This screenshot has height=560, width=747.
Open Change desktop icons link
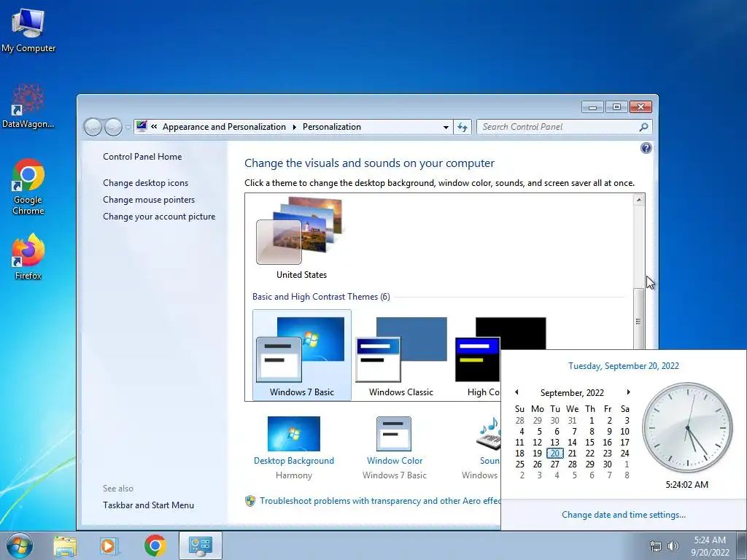145,183
